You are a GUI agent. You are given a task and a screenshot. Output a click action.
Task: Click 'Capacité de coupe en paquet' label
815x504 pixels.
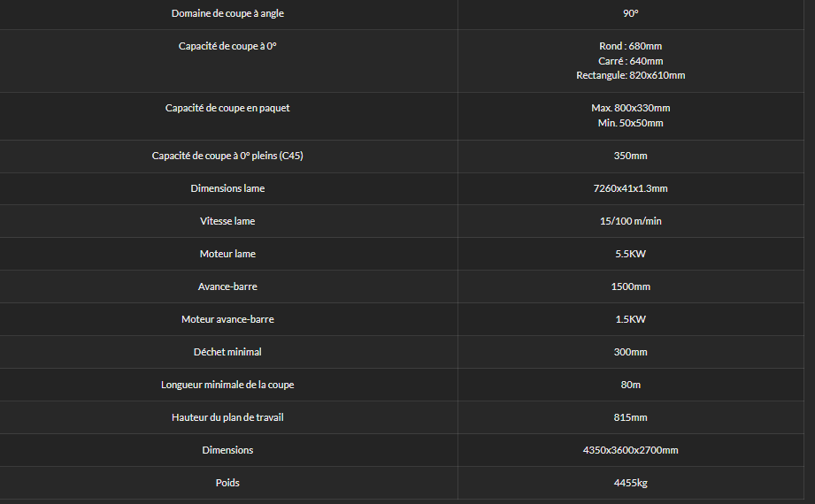227,108
